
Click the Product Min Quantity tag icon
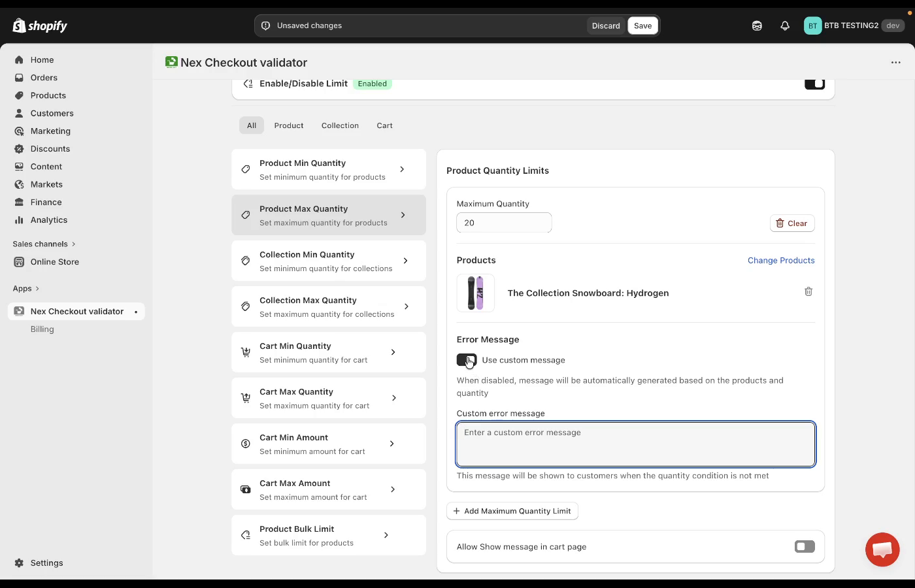(246, 169)
